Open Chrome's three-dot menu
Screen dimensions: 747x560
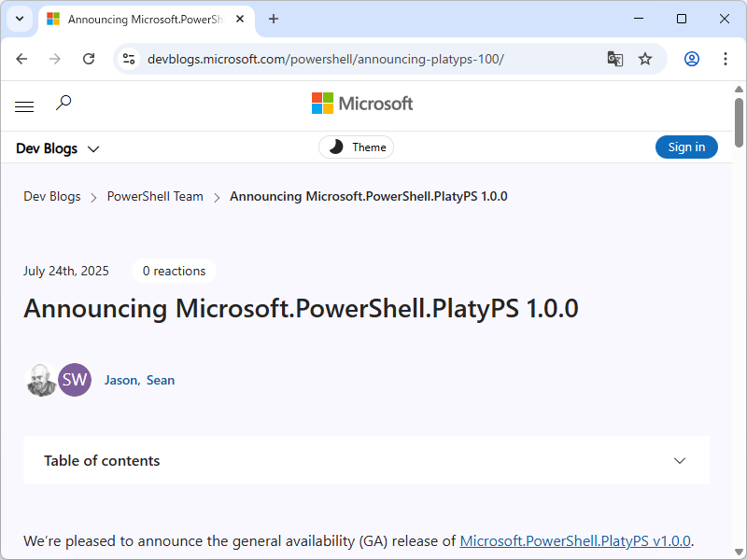click(x=726, y=59)
